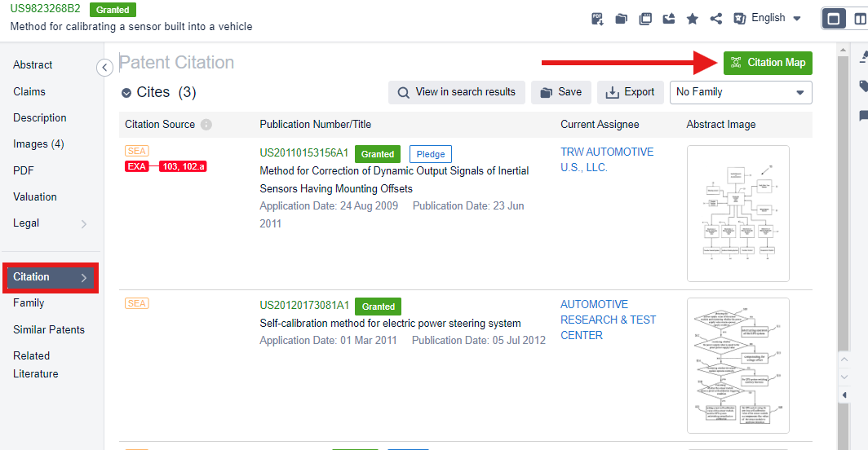Click the star icon to favorite patent
This screenshot has height=450, width=868.
pyautogui.click(x=692, y=19)
